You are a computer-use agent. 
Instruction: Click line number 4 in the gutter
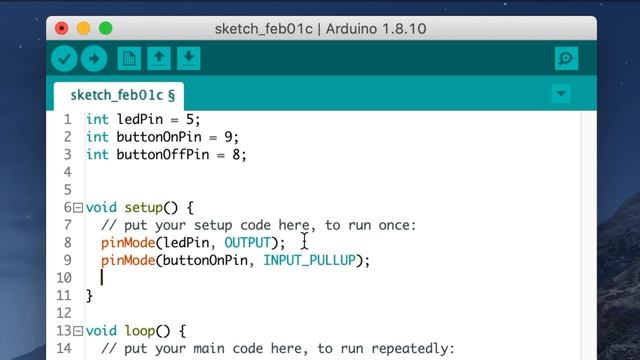(67, 172)
